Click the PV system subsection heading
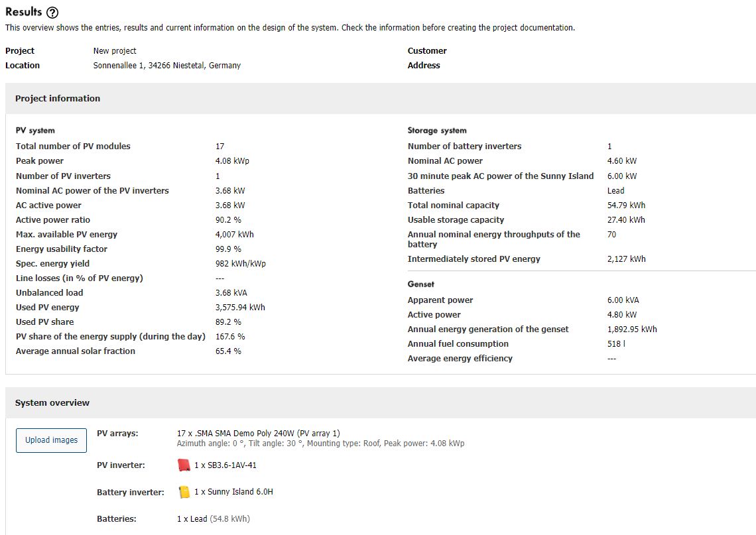 [35, 131]
